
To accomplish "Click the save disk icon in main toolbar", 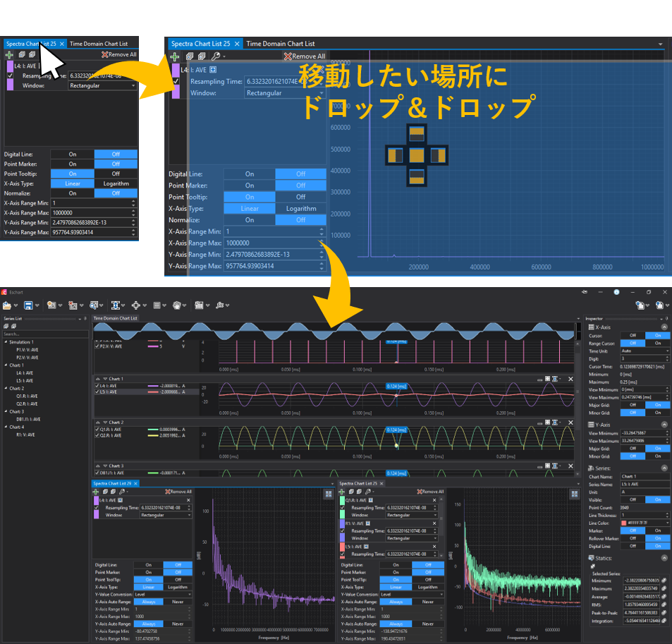I will click(28, 305).
